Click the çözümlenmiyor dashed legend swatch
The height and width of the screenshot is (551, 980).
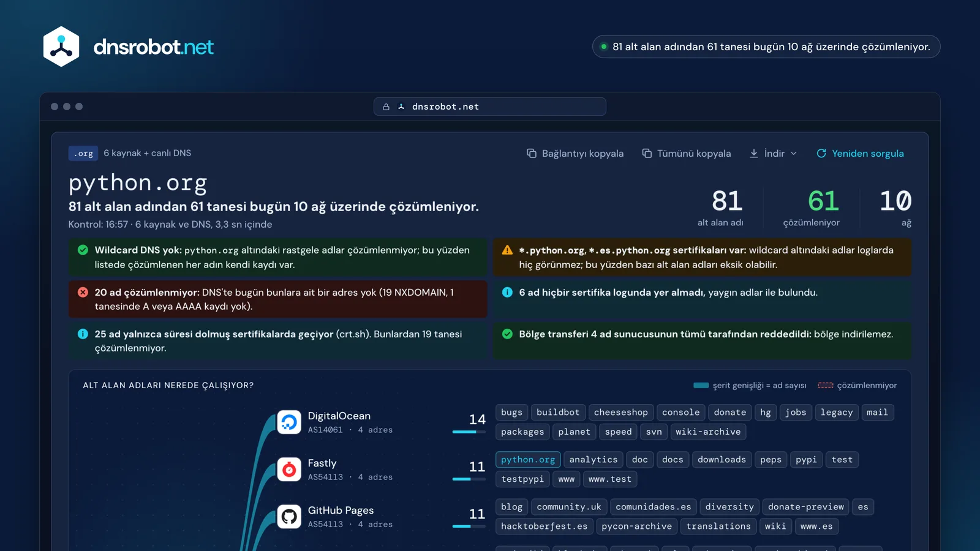[x=825, y=385]
